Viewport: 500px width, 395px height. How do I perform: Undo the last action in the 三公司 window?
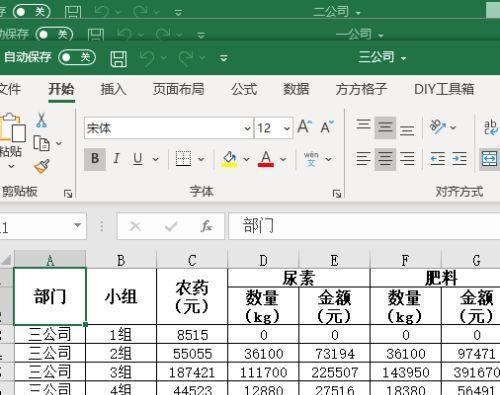point(146,58)
